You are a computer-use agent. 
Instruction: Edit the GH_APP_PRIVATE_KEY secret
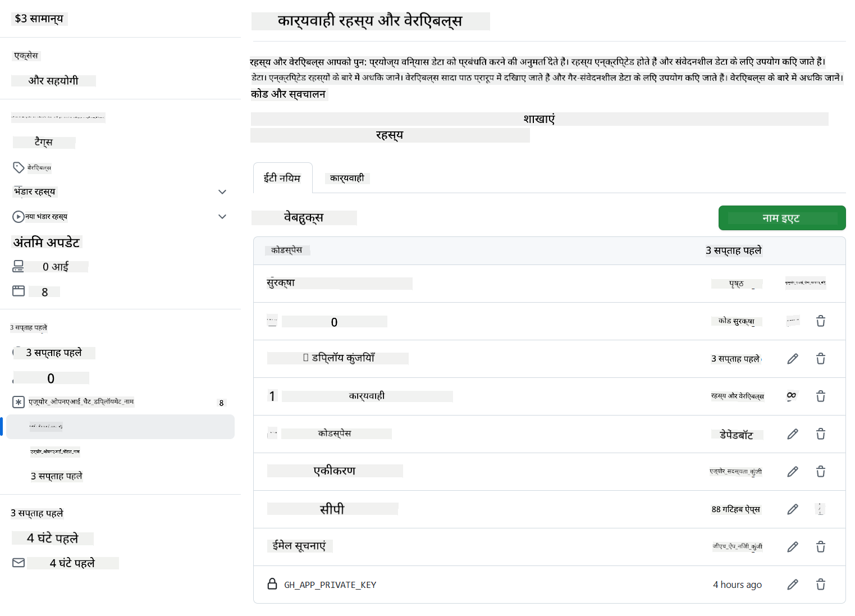pos(793,585)
